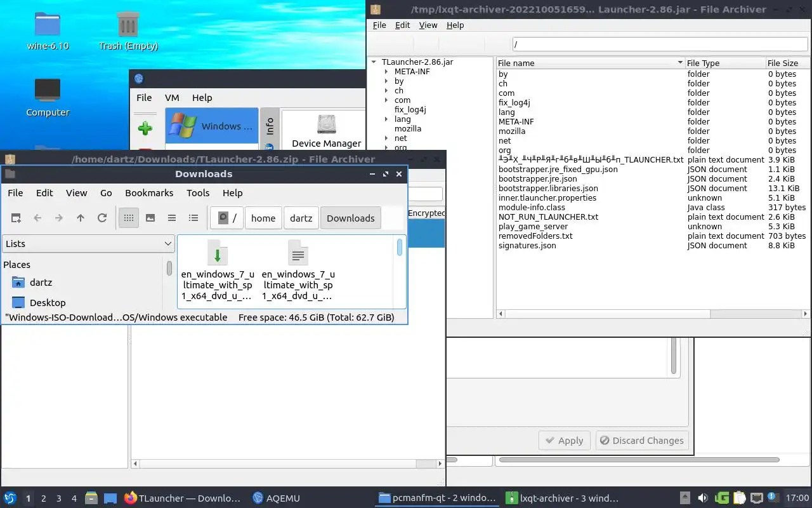812x508 pixels.
Task: Click the archive list horizontal scrollbar
Action: [x=653, y=314]
